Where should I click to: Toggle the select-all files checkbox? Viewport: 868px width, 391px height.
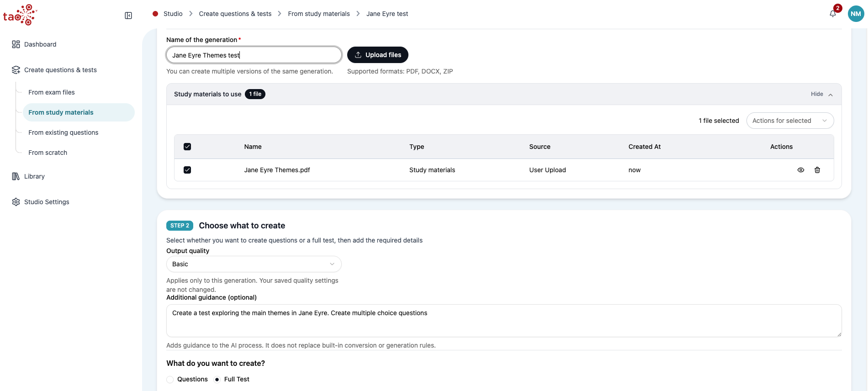pyautogui.click(x=187, y=147)
